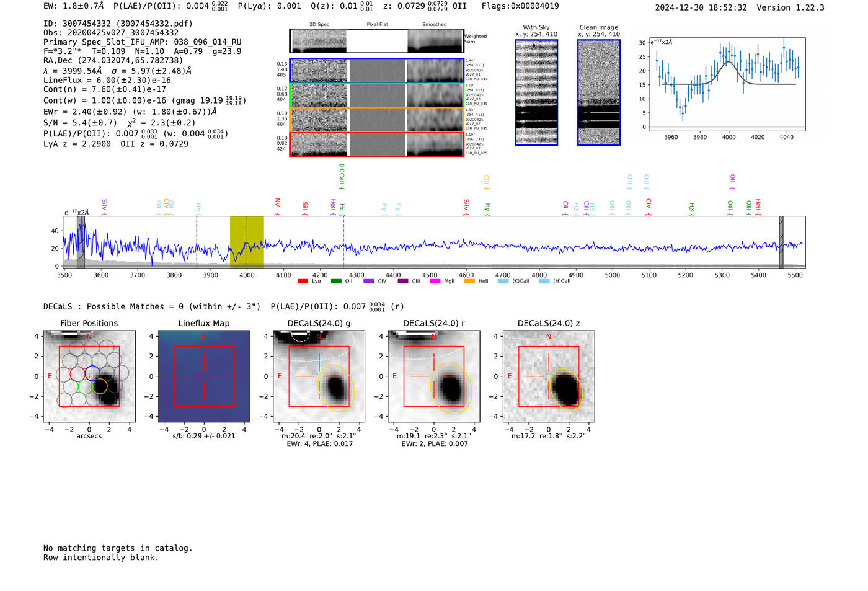Click the s/b: 0.29 +/- 0.021 caption

coord(204,436)
